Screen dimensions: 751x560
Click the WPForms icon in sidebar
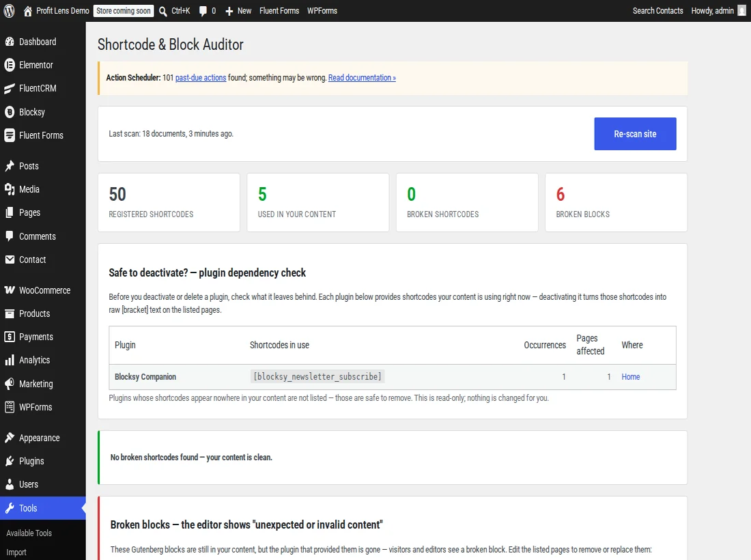pos(10,407)
